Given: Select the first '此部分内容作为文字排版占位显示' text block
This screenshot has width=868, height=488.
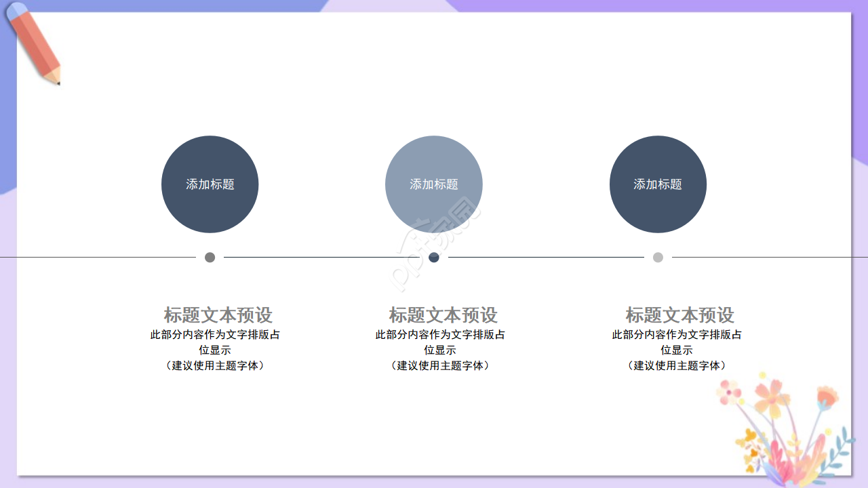Looking at the screenshot, I should tap(217, 342).
